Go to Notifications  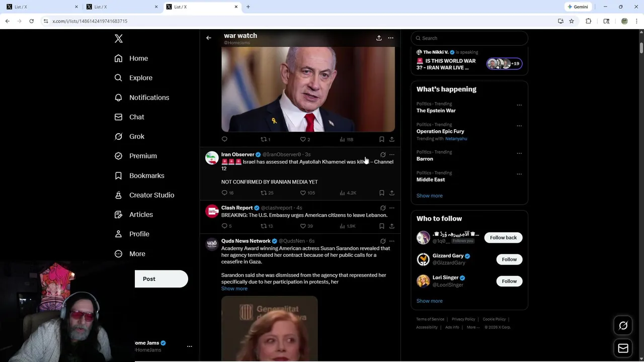(142, 98)
